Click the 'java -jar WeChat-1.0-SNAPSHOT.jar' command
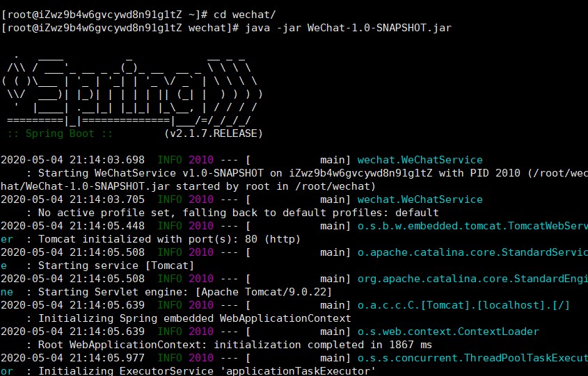The width and height of the screenshot is (588, 376). click(350, 27)
